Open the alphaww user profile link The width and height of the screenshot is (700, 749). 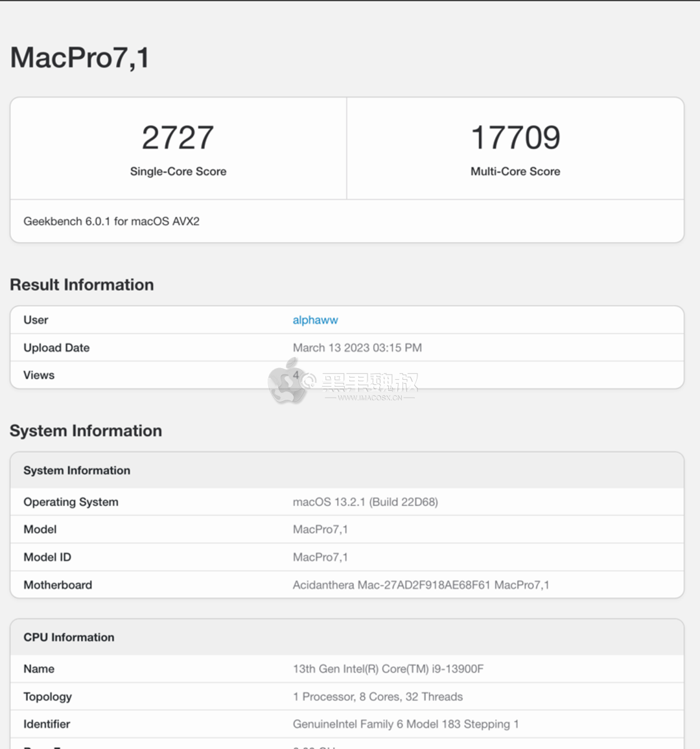pyautogui.click(x=316, y=320)
